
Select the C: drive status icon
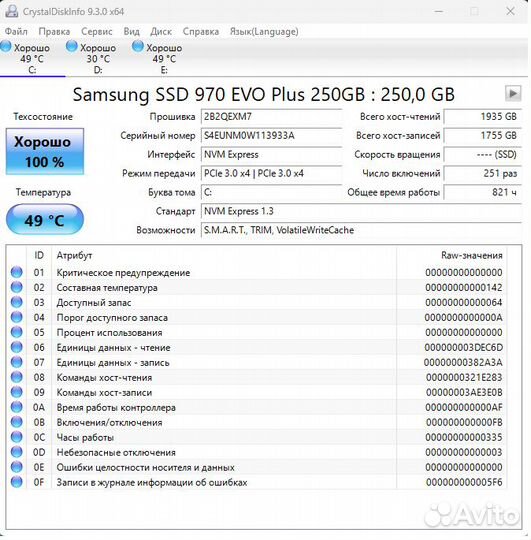click(x=6, y=46)
